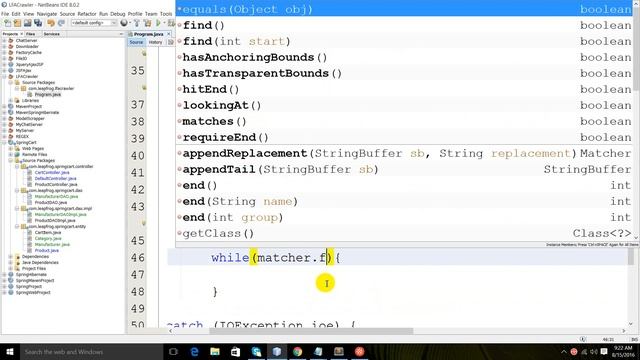The height and width of the screenshot is (360, 640).
Task: Select the Program.java editor tab
Action: 149,34
